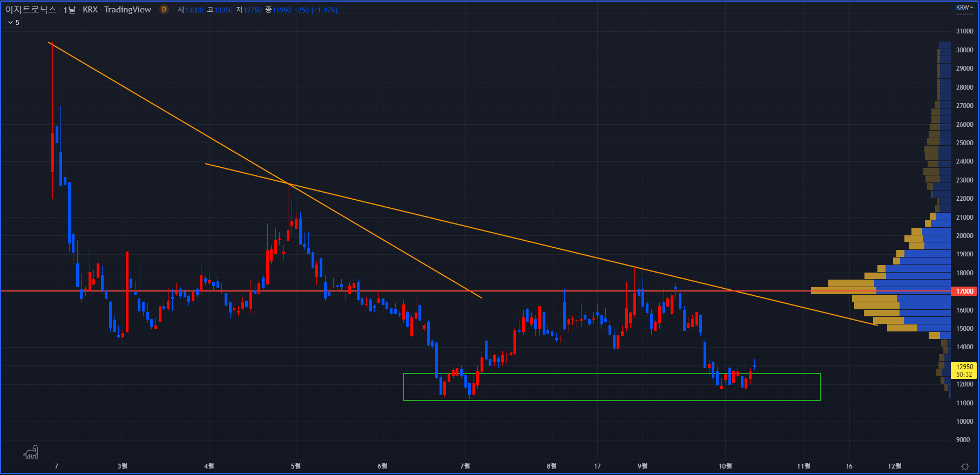
Task: Click the close value 12950 in legend
Action: pos(282,10)
